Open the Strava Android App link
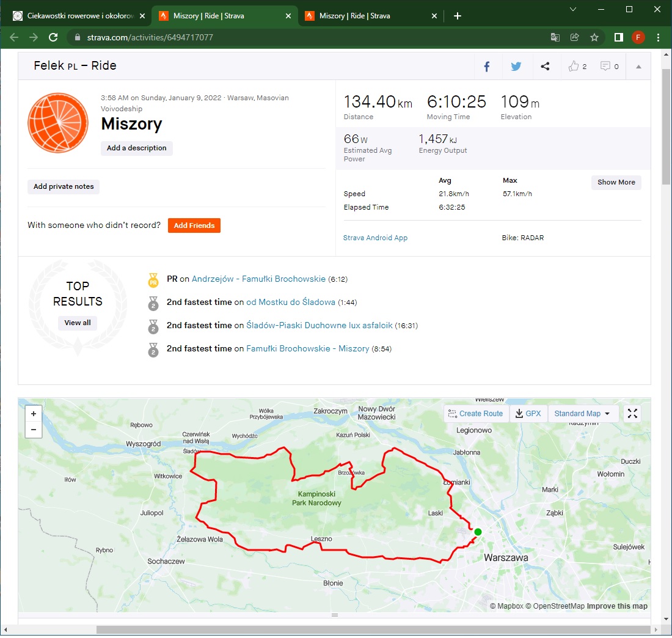This screenshot has height=638, width=672. click(376, 238)
